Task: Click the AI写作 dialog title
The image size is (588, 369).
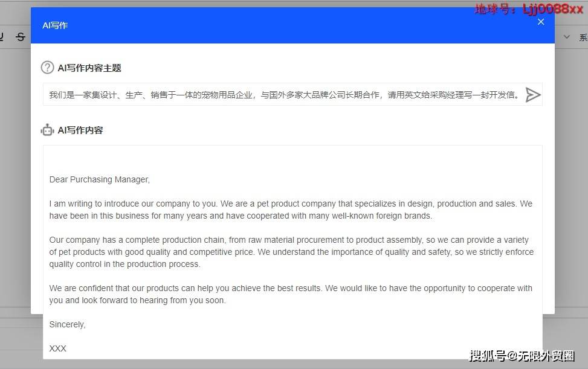Action: (x=55, y=25)
